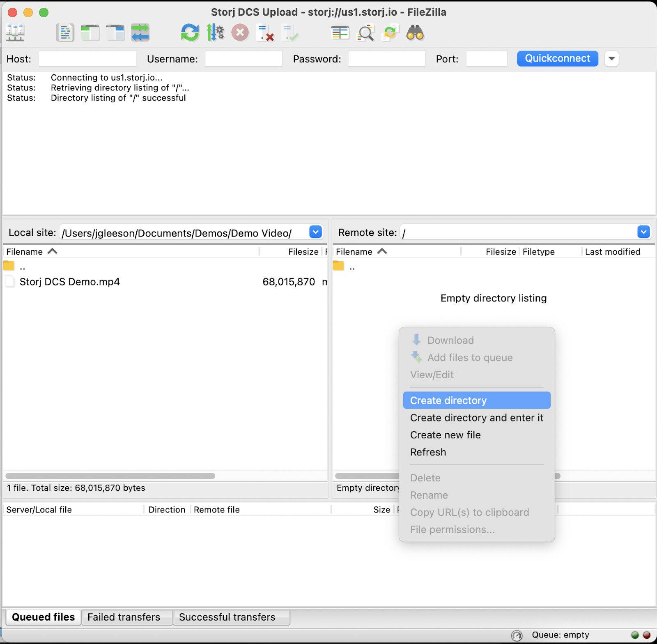Open the Site Manager
The image size is (657, 644).
click(16, 33)
